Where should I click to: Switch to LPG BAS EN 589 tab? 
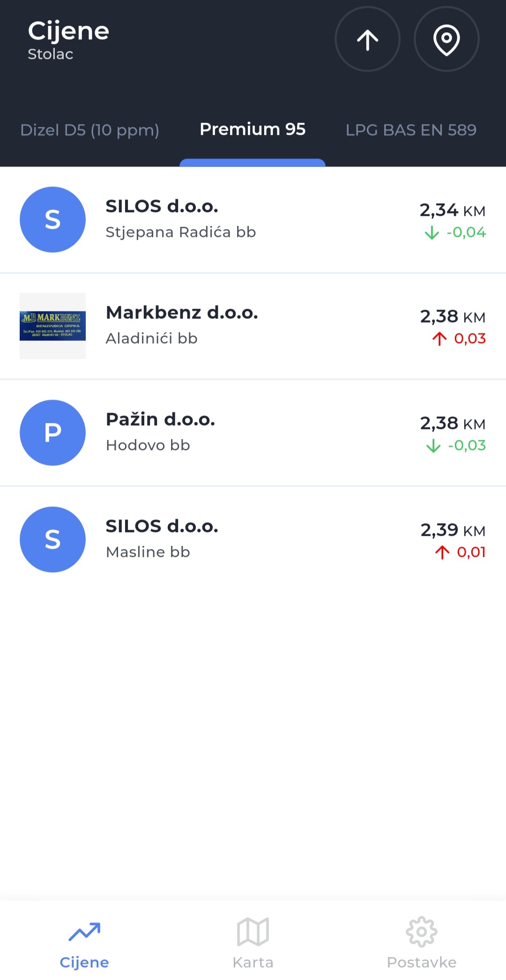tap(411, 130)
